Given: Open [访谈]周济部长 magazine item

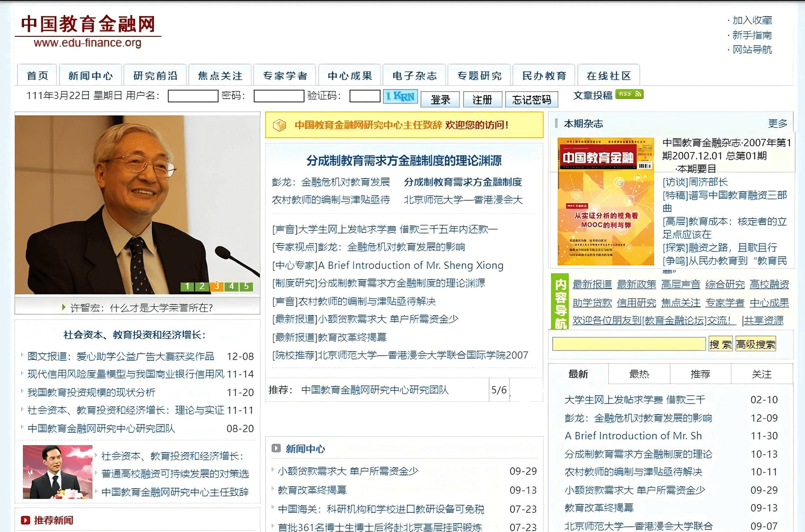Looking at the screenshot, I should 695,182.
